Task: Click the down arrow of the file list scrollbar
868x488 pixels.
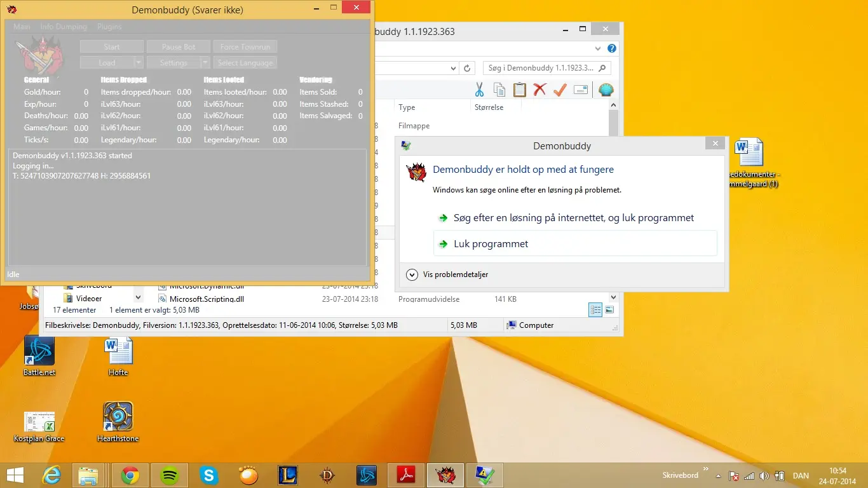Action: click(613, 297)
